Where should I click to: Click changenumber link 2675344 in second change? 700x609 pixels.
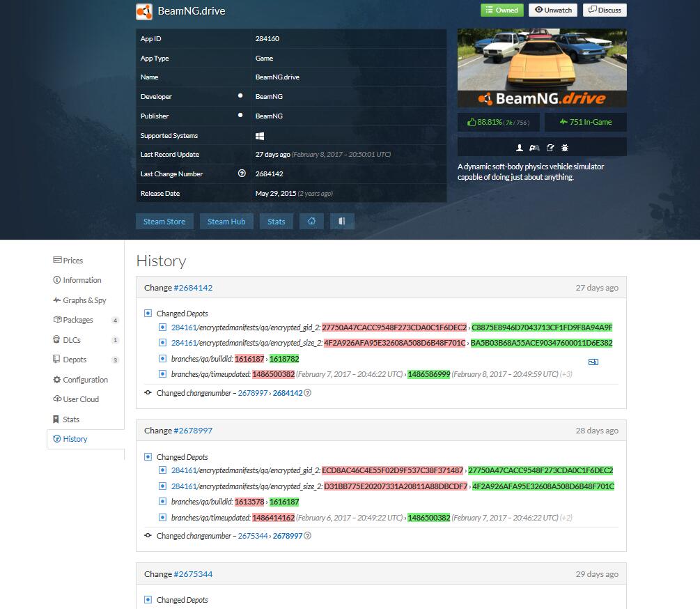coord(253,536)
